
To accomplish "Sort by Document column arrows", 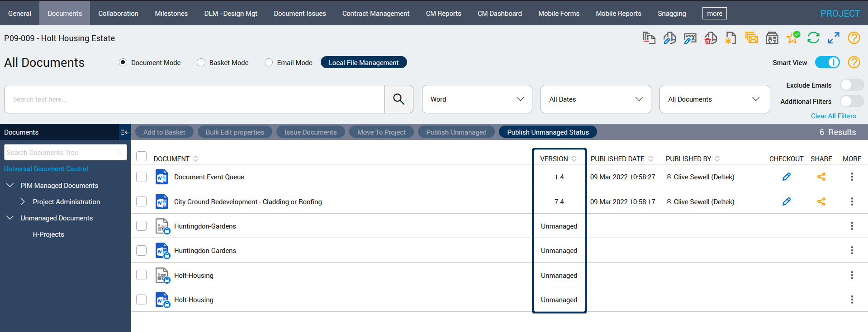I will tap(195, 159).
